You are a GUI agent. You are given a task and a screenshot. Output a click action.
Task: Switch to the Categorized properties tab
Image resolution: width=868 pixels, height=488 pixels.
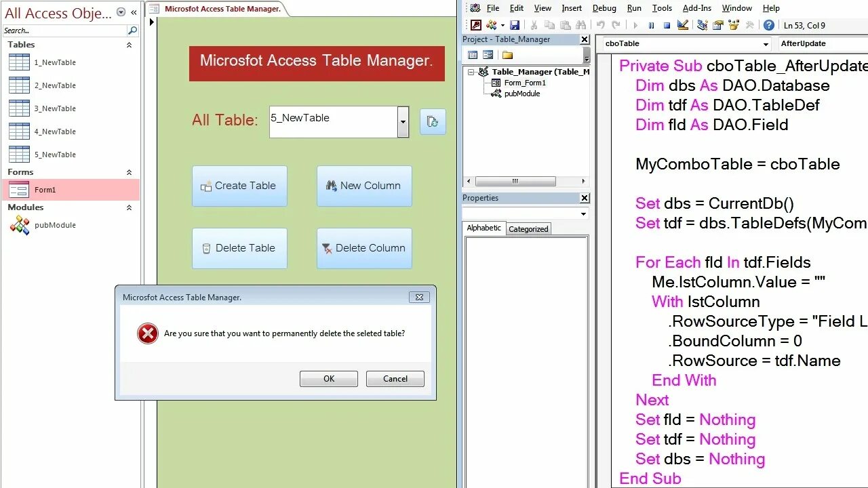(528, 229)
